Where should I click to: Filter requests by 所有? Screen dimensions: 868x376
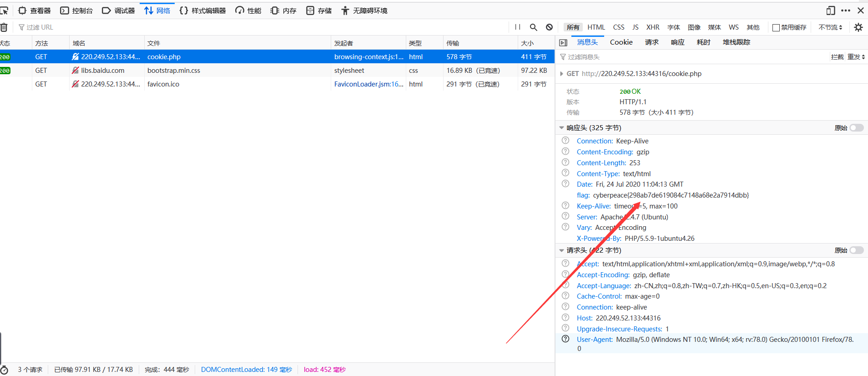[573, 27]
